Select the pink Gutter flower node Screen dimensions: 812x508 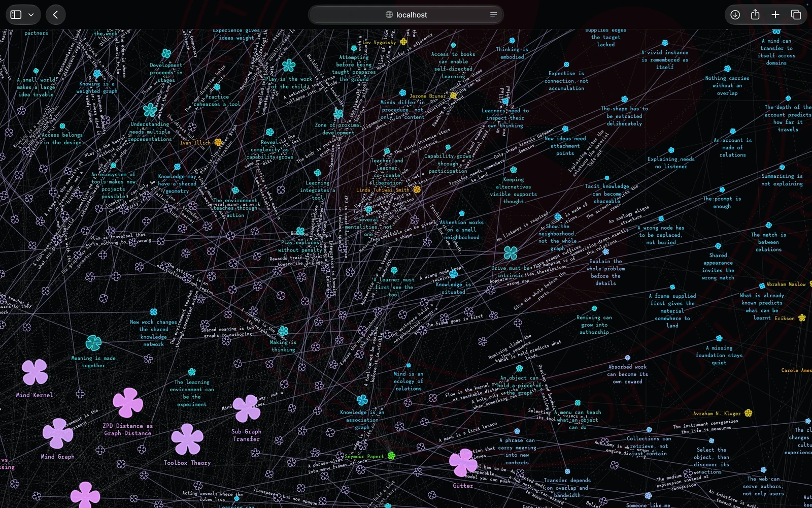tap(463, 463)
